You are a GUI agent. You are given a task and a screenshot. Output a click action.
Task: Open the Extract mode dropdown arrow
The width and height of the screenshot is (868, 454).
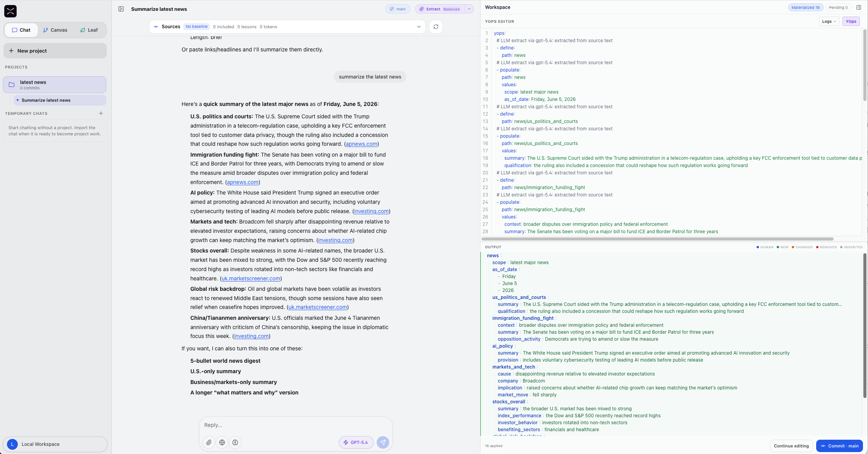[469, 9]
